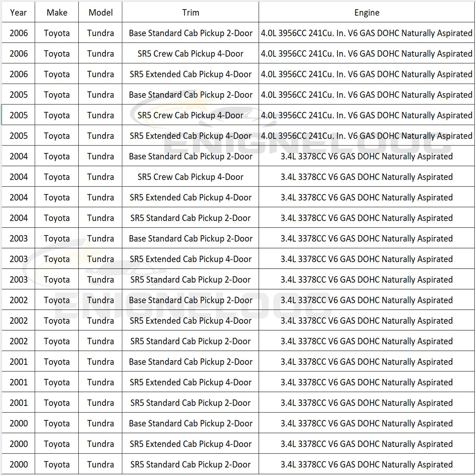Select "Tundra" in the 2000 SR5 Extended Cab row
Viewport: 476px width, 476px height.
[x=101, y=443]
